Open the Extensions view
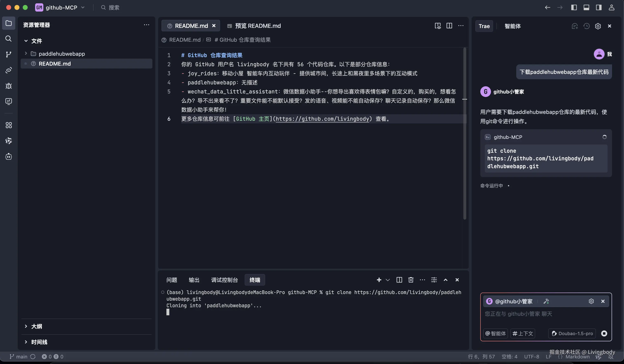 click(x=9, y=125)
